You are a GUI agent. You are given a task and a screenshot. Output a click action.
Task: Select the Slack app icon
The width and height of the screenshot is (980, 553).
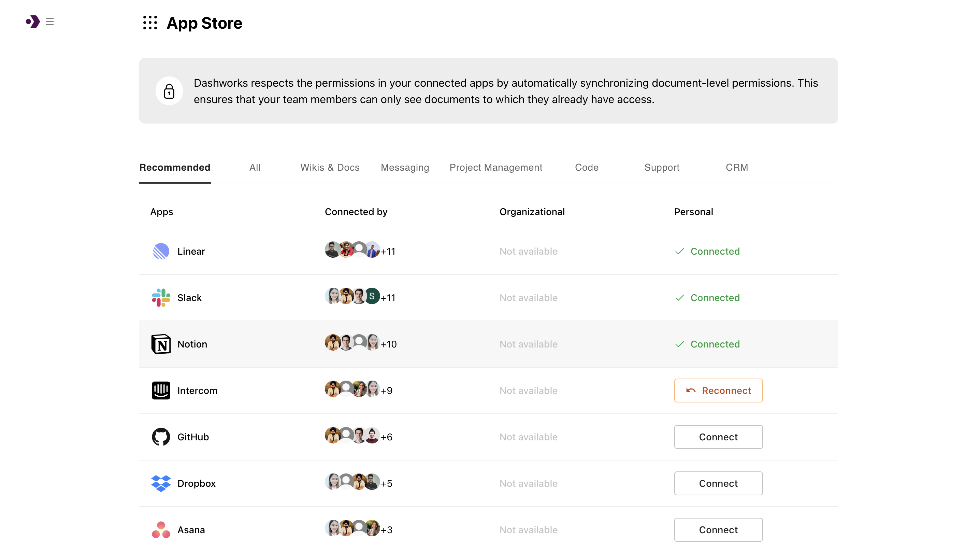tap(160, 297)
